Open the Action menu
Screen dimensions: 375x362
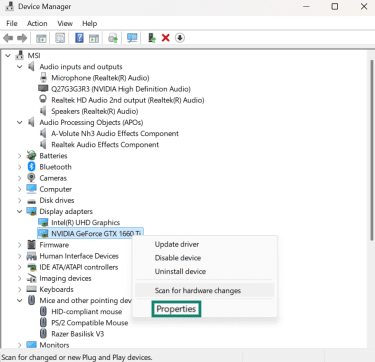37,23
